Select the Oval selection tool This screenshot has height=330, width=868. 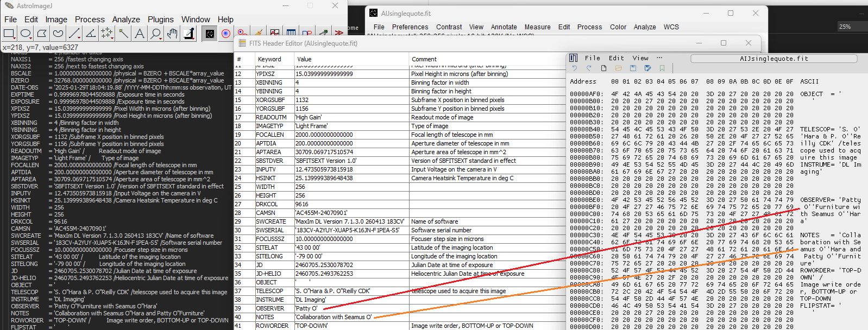point(26,34)
